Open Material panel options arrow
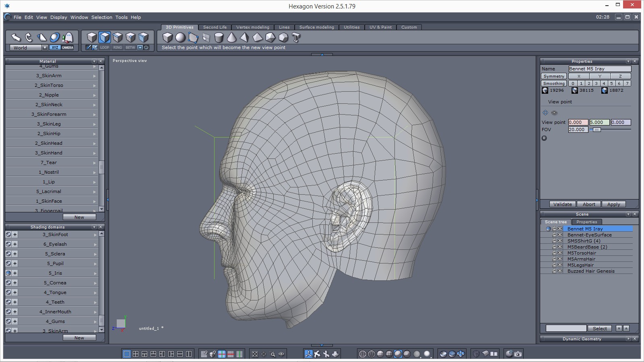Screen dimensions: 644x362 94,61
